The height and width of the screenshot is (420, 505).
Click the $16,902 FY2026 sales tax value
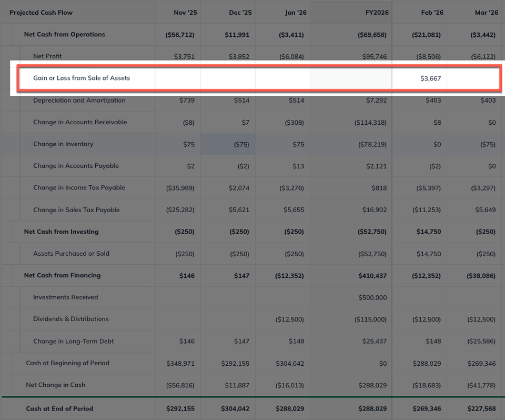pyautogui.click(x=374, y=210)
